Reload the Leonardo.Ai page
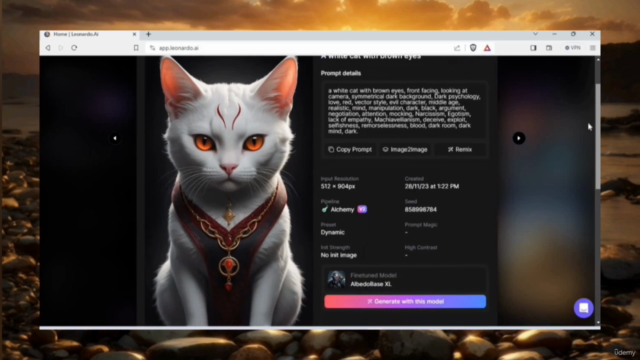 (x=74, y=48)
